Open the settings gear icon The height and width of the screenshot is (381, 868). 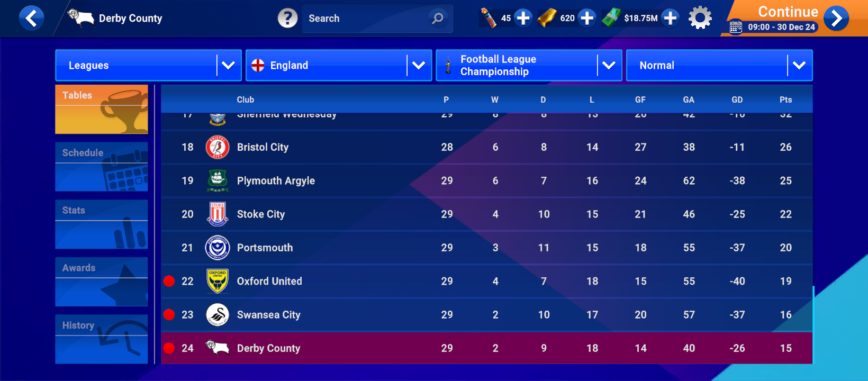(x=700, y=18)
